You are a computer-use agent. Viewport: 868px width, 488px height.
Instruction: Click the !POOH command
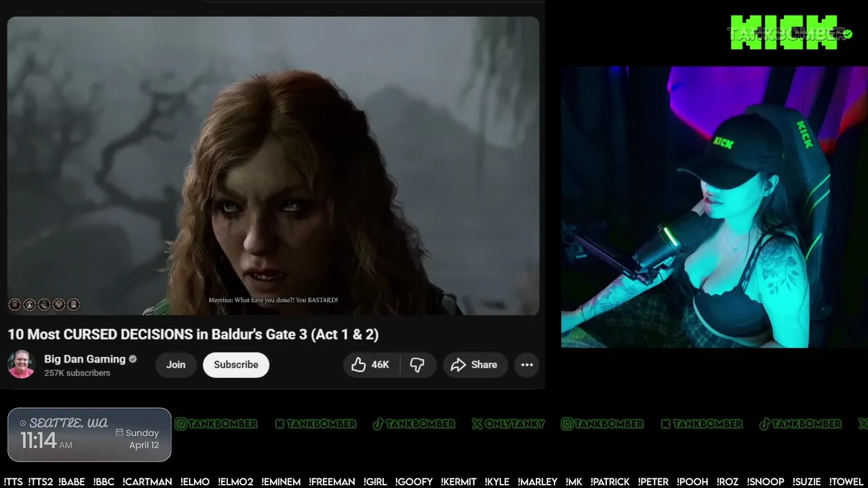tap(692, 482)
